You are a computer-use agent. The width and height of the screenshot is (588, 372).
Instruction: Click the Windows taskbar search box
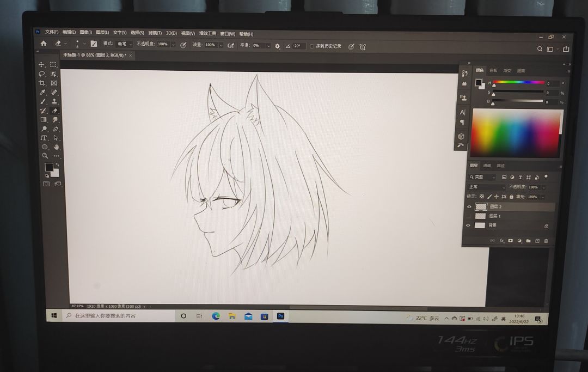(120, 316)
